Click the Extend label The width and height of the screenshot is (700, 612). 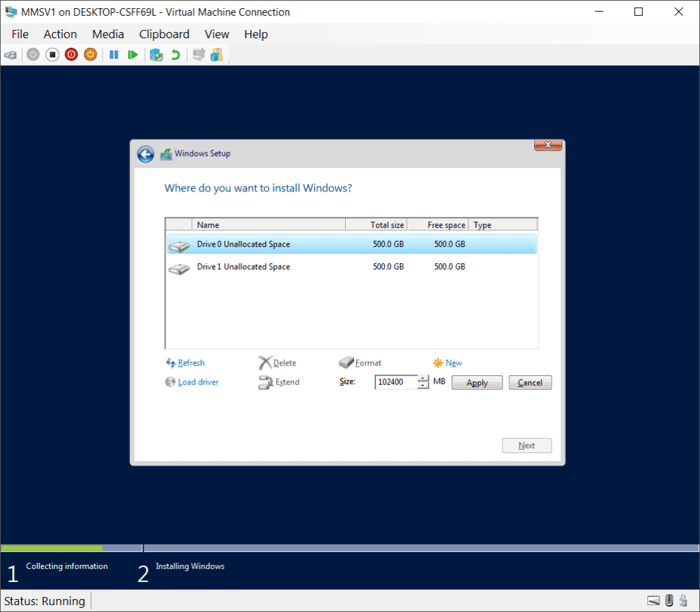coord(288,382)
